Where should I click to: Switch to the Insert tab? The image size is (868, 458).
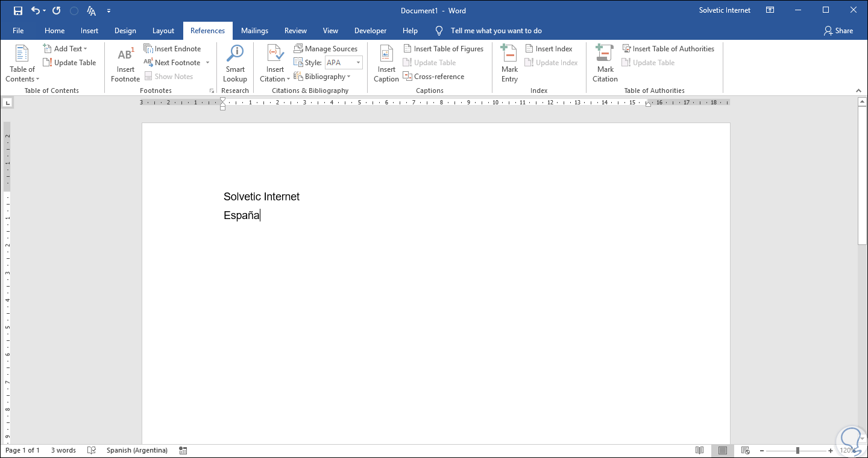pos(89,31)
